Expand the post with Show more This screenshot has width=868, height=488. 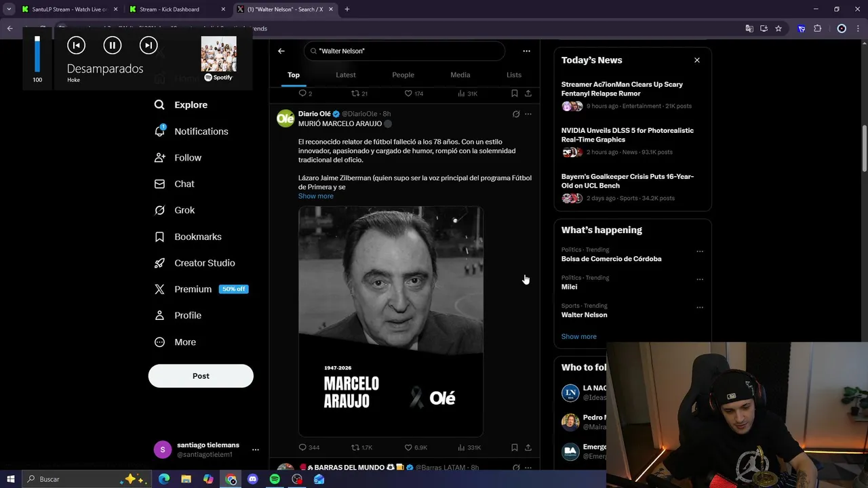[x=316, y=196]
